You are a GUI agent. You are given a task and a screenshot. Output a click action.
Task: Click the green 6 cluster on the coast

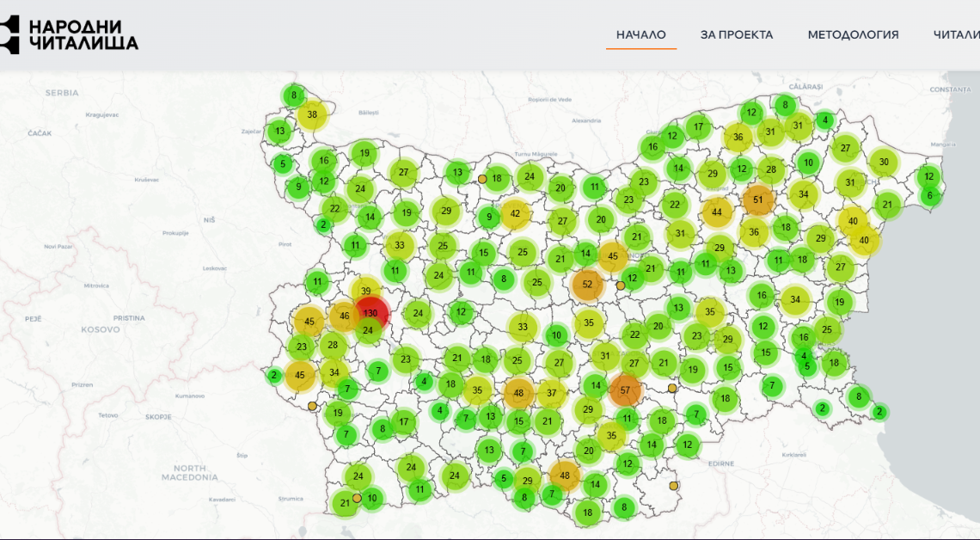click(x=928, y=195)
